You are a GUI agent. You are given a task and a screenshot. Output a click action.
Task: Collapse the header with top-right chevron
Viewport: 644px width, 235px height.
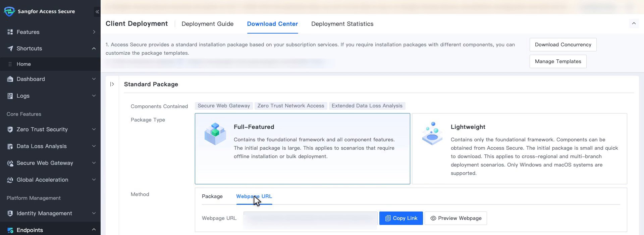pos(634,23)
